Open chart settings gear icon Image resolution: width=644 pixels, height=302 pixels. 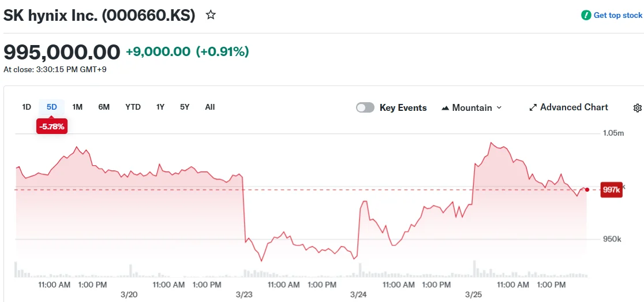[x=638, y=107]
